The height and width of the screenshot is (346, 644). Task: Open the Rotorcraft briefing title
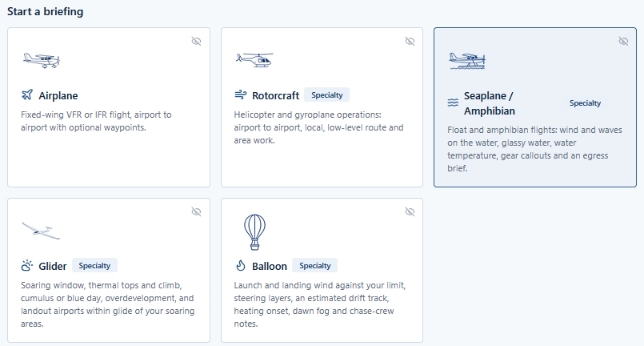point(275,95)
